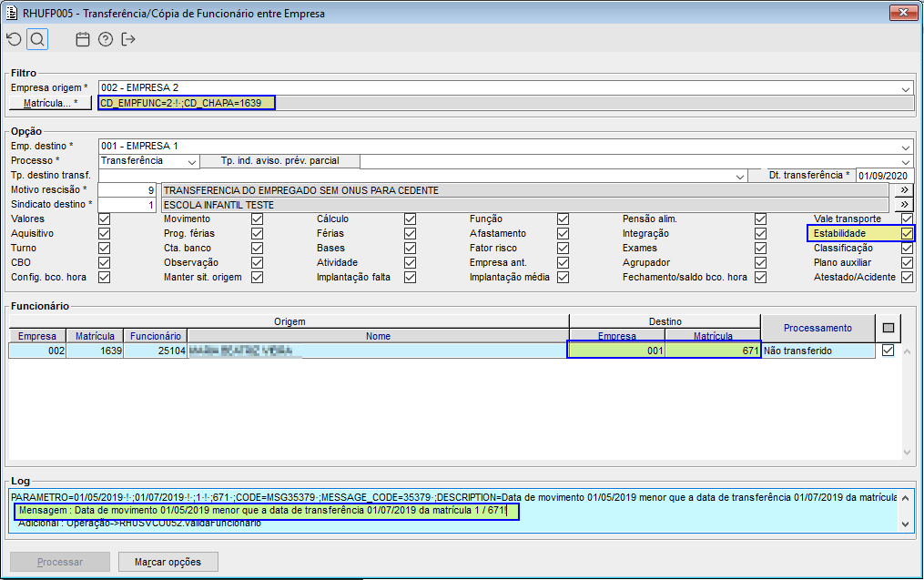Click the exit door toolbar icon

127,39
